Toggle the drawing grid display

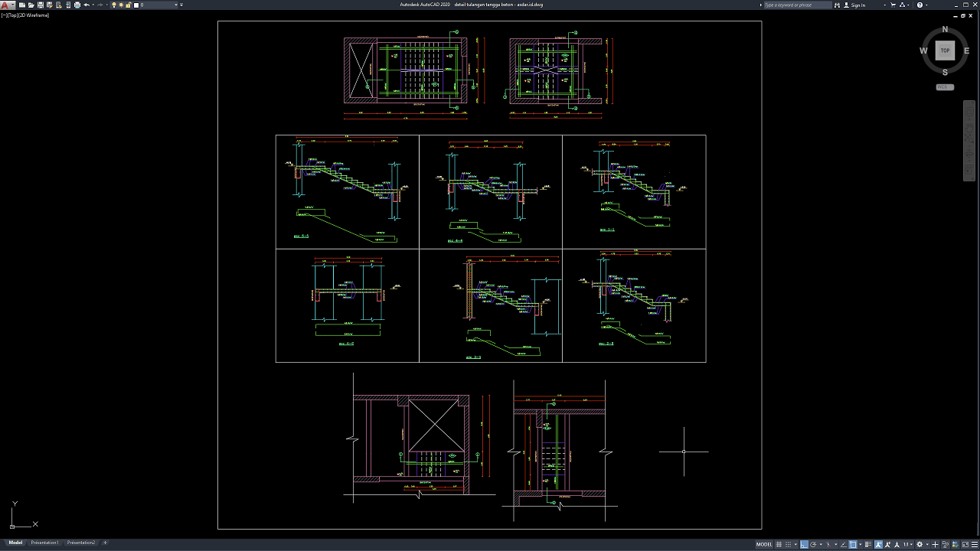(x=779, y=544)
